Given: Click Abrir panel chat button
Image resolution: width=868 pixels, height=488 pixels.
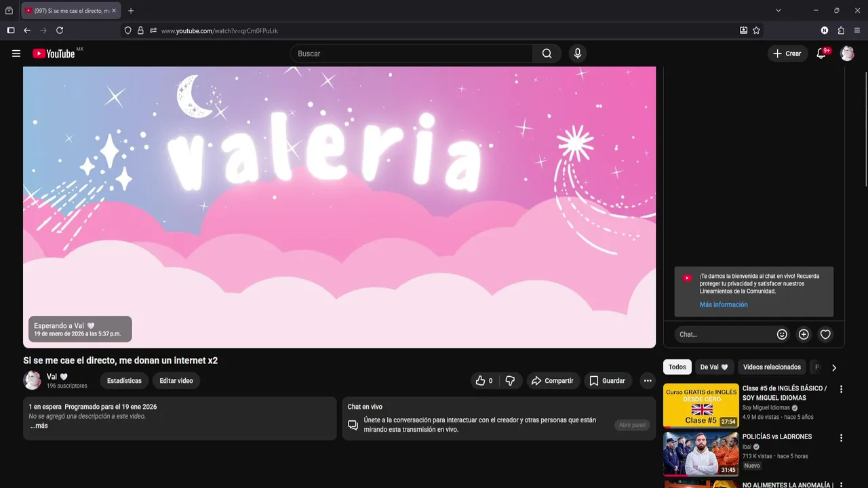Looking at the screenshot, I should (x=633, y=425).
